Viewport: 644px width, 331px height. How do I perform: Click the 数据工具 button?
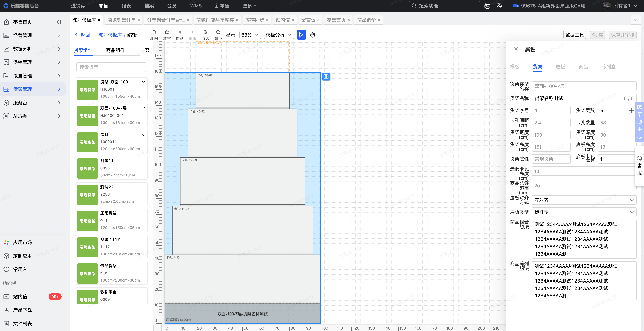point(574,35)
